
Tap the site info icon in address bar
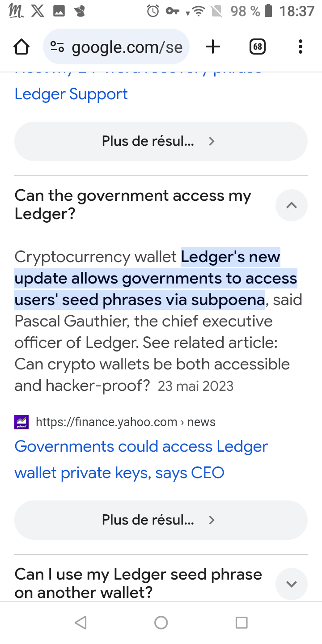coord(57,47)
